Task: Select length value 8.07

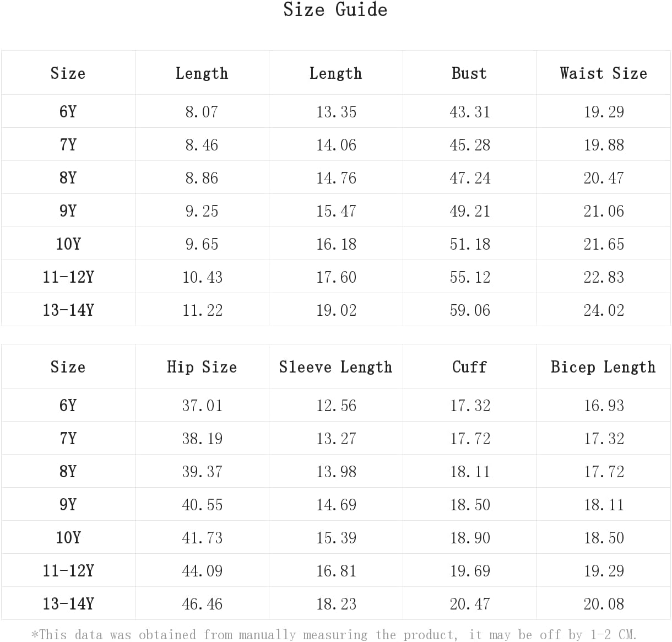Action: 202,112
